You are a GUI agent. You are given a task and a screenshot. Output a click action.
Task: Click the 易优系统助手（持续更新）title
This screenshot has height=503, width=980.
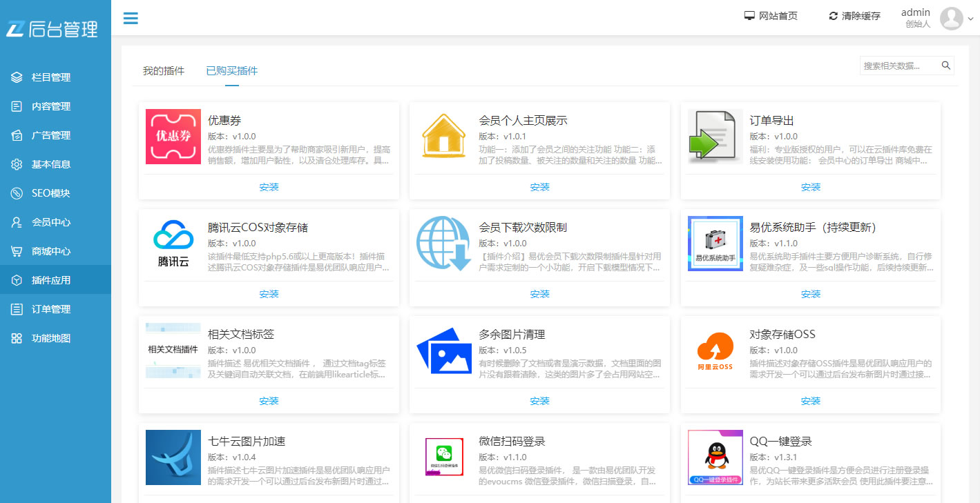(x=815, y=228)
